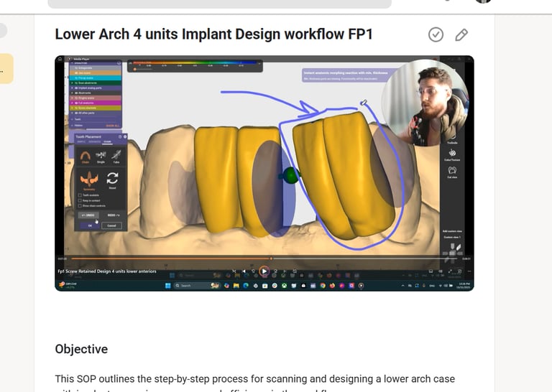Screen dimensions: 552x392
Task: Enable 'Show chain controls' checkbox
Action: (80, 205)
